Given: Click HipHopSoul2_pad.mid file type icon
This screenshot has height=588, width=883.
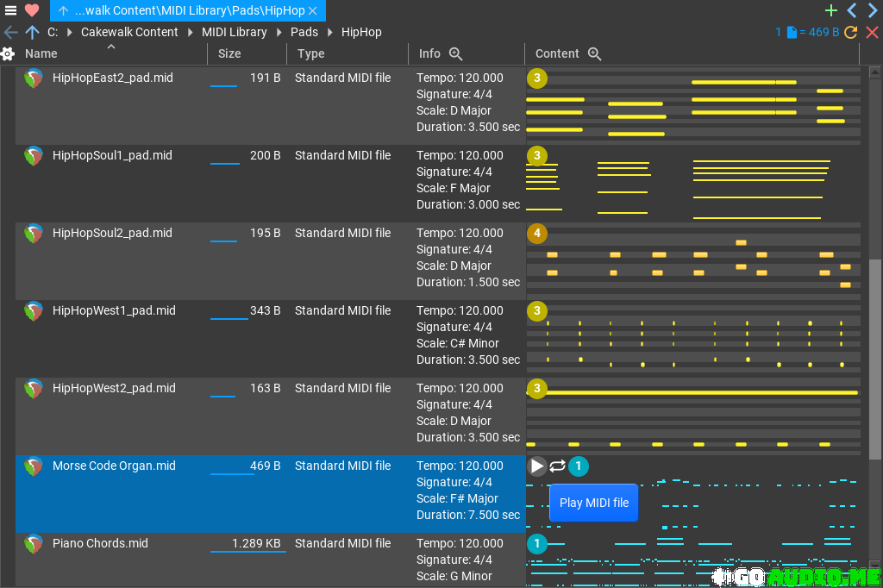Looking at the screenshot, I should (x=34, y=234).
